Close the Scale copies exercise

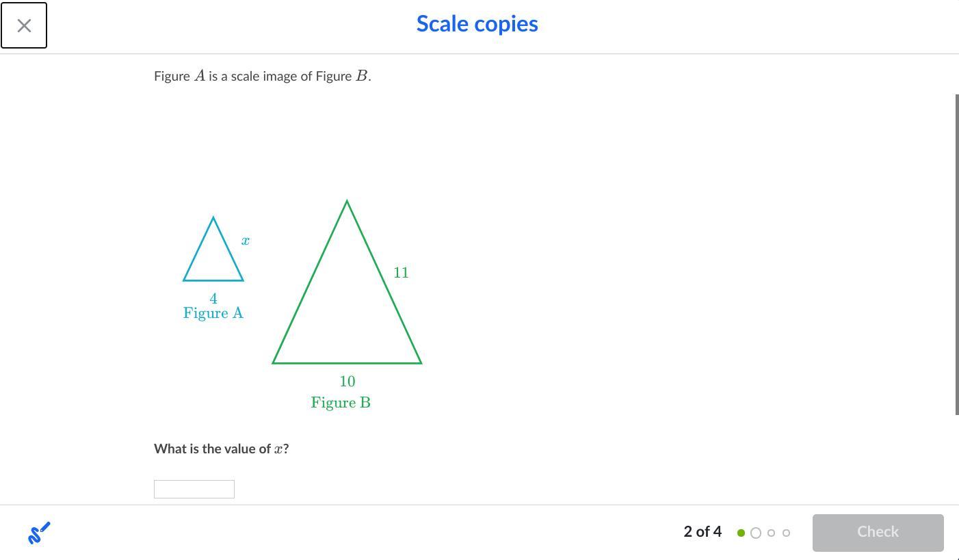pyautogui.click(x=24, y=25)
